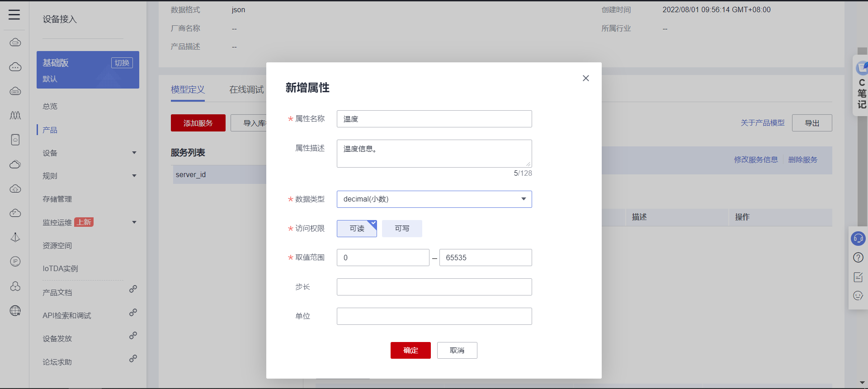
Task: Click the 切换 button on 基础版 card
Action: pos(122,63)
